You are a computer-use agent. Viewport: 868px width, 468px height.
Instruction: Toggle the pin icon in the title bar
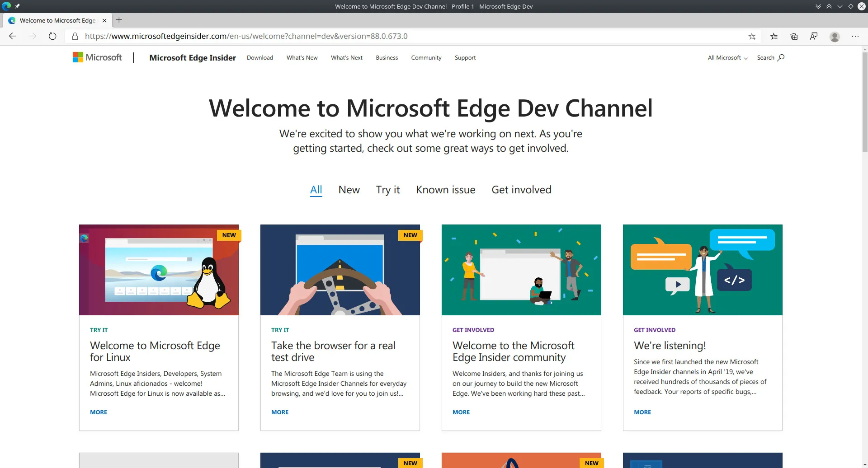[18, 6]
